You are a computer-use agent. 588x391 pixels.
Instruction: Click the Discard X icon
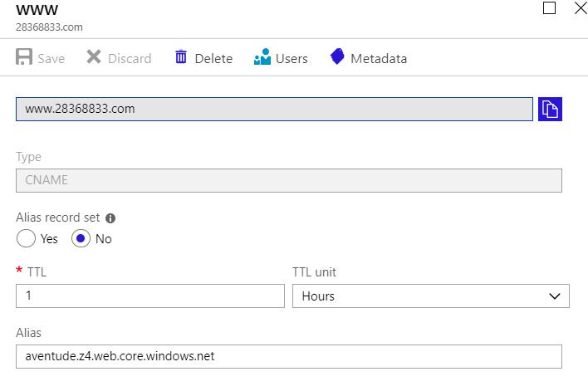click(x=94, y=58)
